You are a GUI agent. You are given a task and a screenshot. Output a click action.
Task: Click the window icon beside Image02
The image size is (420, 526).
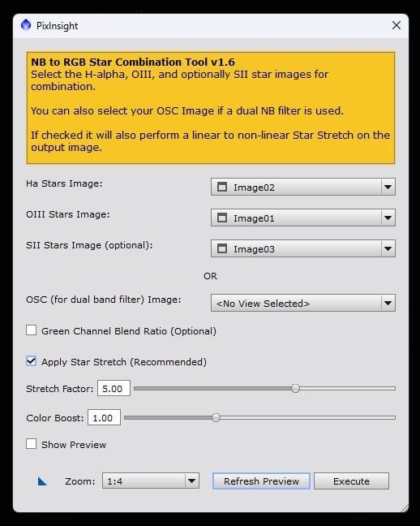(x=222, y=187)
